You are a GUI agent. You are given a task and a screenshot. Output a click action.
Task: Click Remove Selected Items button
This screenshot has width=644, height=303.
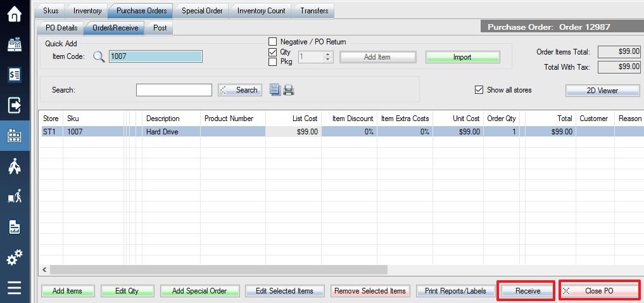pyautogui.click(x=370, y=291)
